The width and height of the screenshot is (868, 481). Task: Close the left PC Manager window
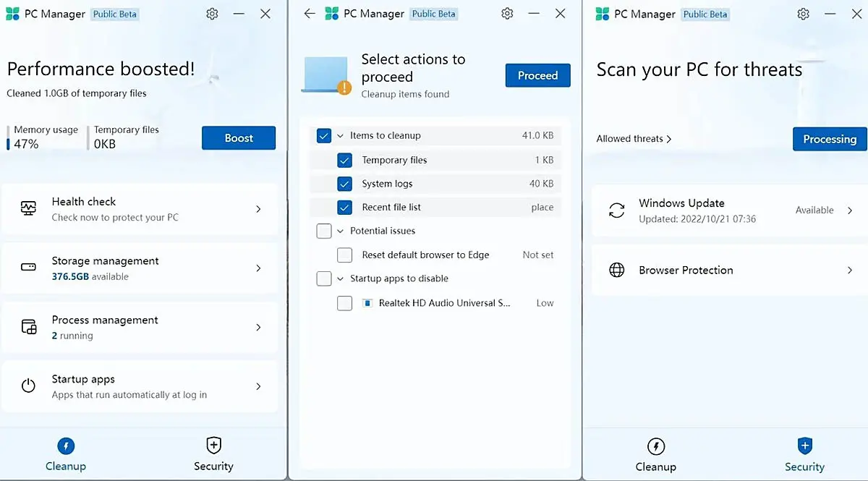coord(265,14)
